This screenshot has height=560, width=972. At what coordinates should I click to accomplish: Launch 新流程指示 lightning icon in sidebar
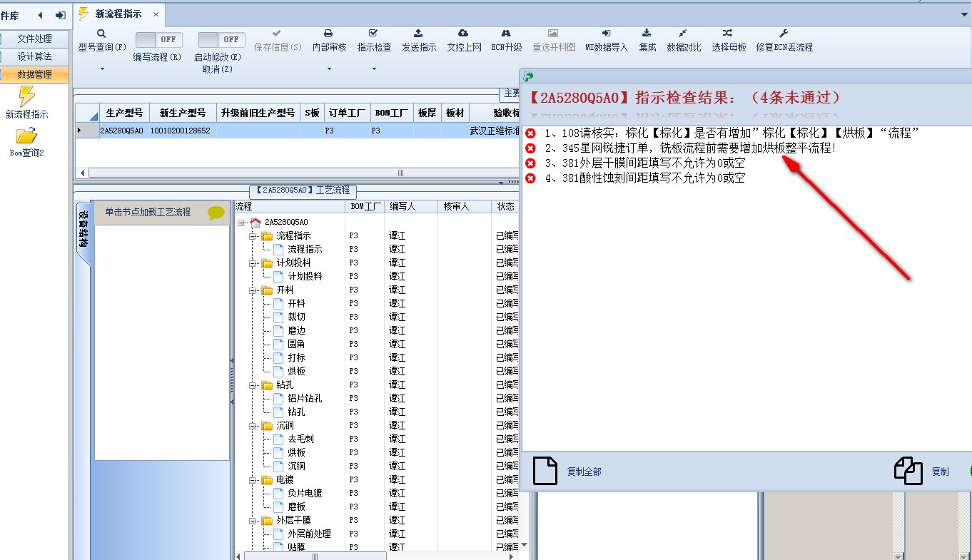26,96
